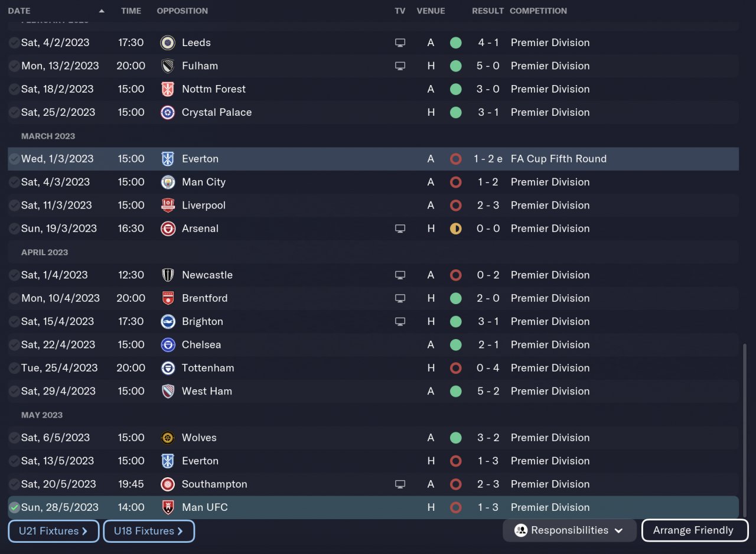Sort fixtures by the Date column arrow

click(102, 11)
